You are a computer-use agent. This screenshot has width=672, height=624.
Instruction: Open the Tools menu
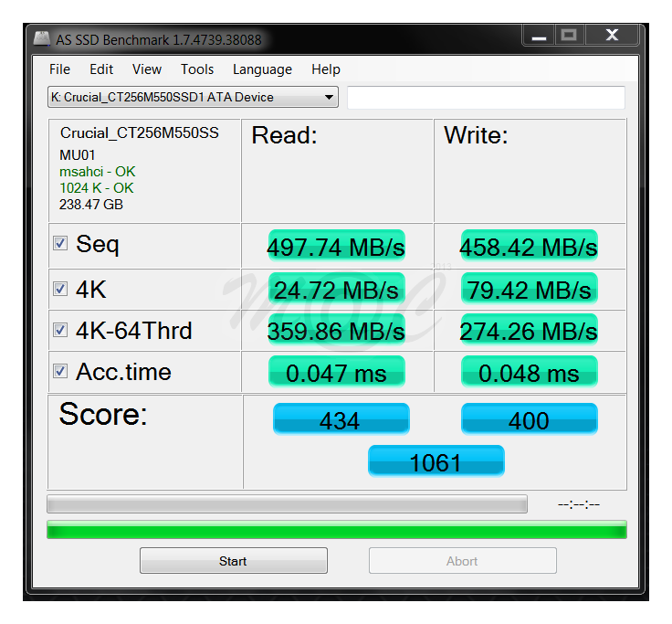click(196, 69)
